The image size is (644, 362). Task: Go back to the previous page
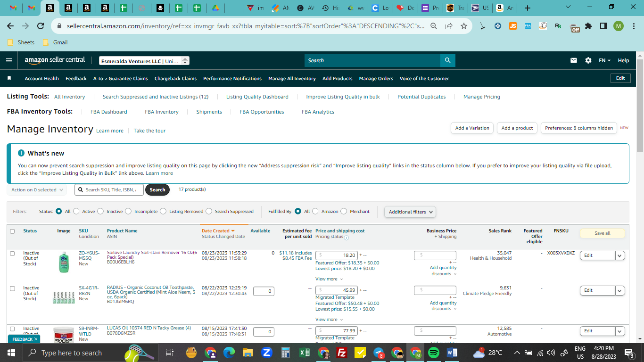10,26
